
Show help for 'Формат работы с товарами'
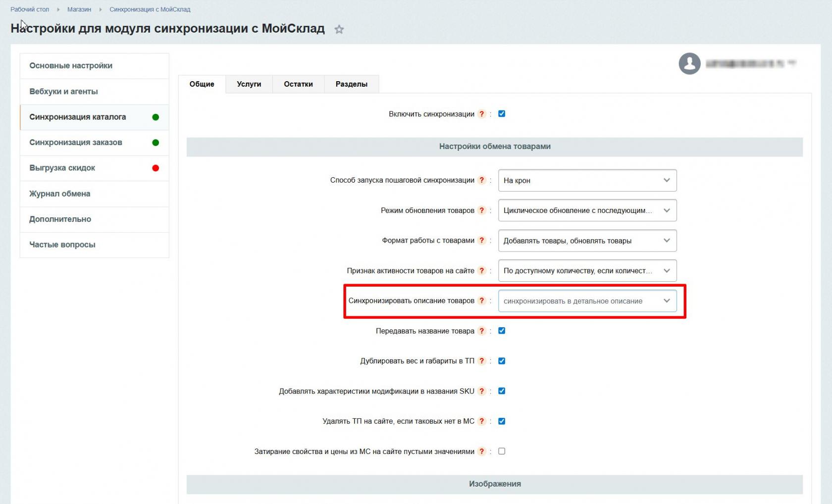481,241
